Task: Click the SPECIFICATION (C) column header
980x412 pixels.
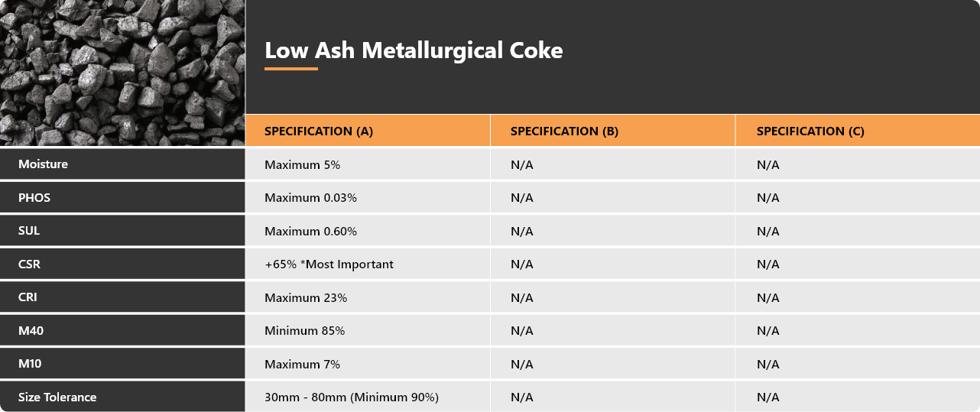Action: tap(810, 131)
